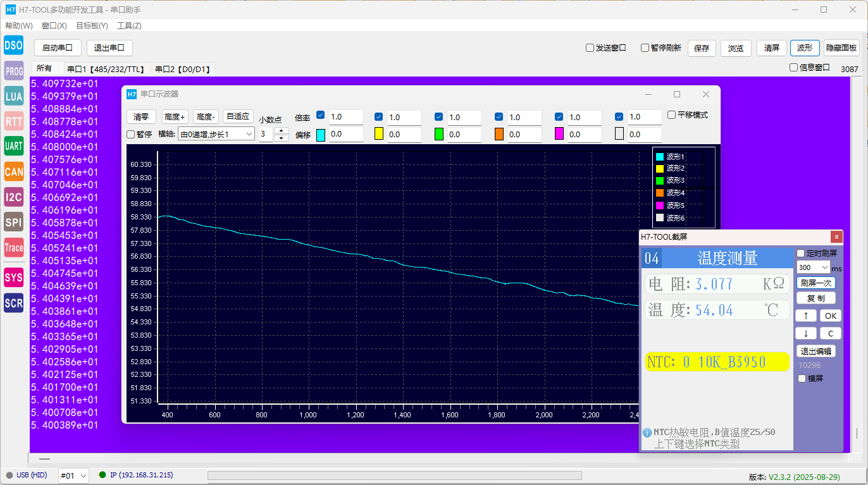
Task: Toggle the 信息窗口 checkbox
Action: [x=793, y=68]
